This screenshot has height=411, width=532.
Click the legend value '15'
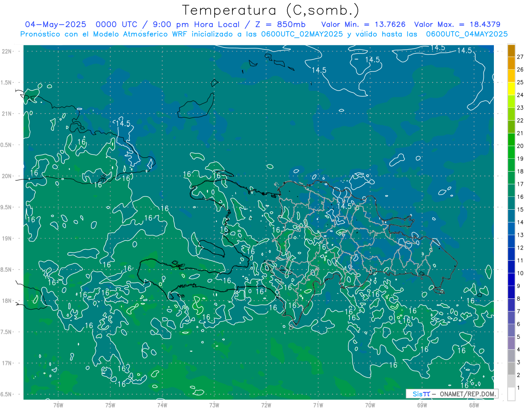click(520, 209)
